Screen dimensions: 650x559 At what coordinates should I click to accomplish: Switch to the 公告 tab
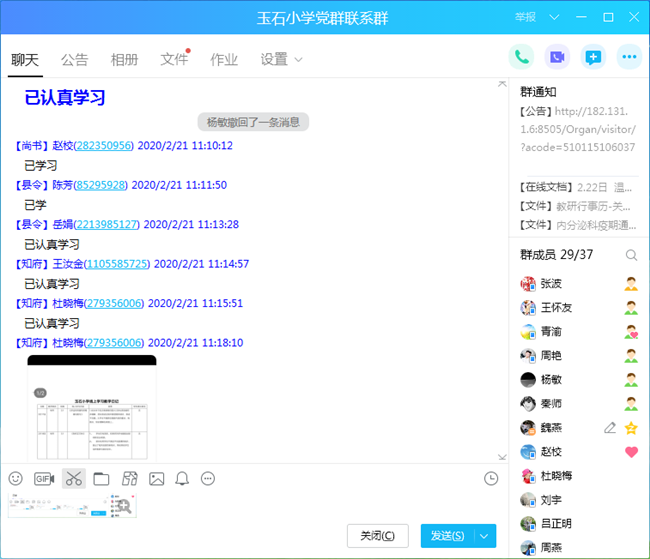74,60
